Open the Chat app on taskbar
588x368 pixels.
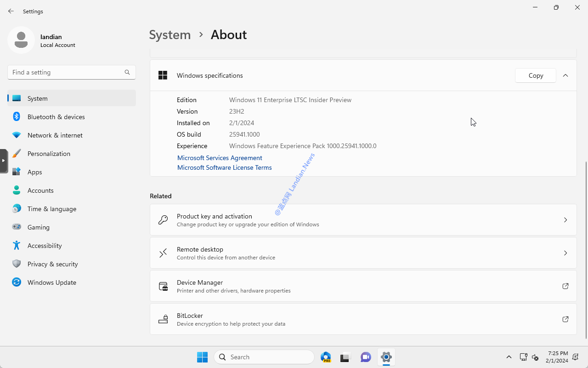point(366,357)
